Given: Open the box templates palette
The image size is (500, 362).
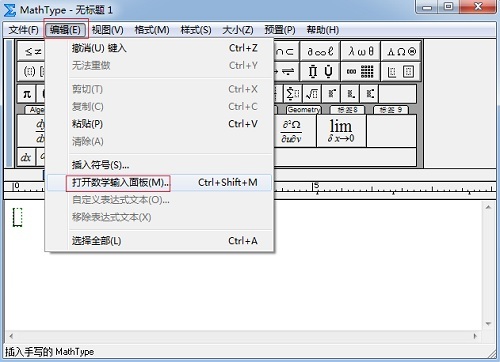Looking at the screenshot, I should coord(401,71).
